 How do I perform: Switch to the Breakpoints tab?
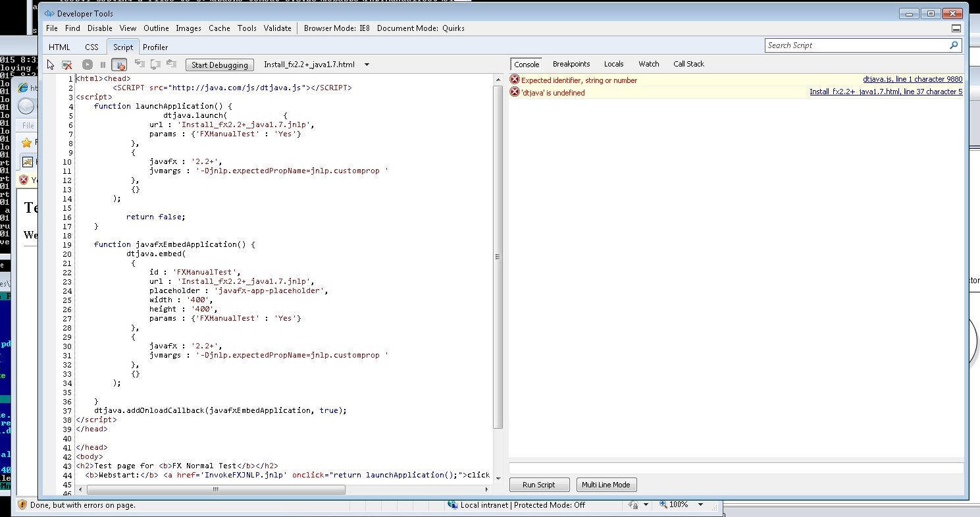coord(571,64)
